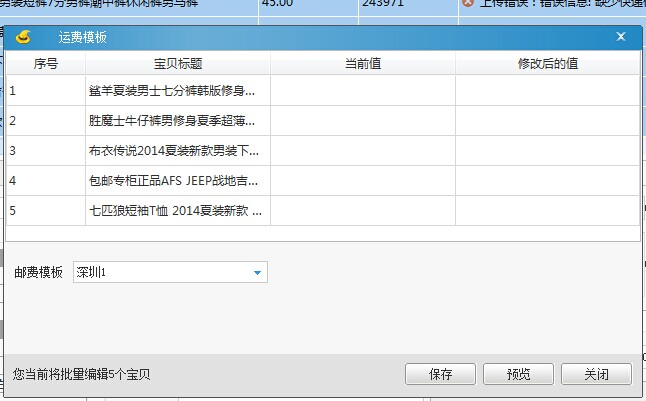Click row 1's 修改后的值 cell
The image size is (646, 401).
[547, 91]
